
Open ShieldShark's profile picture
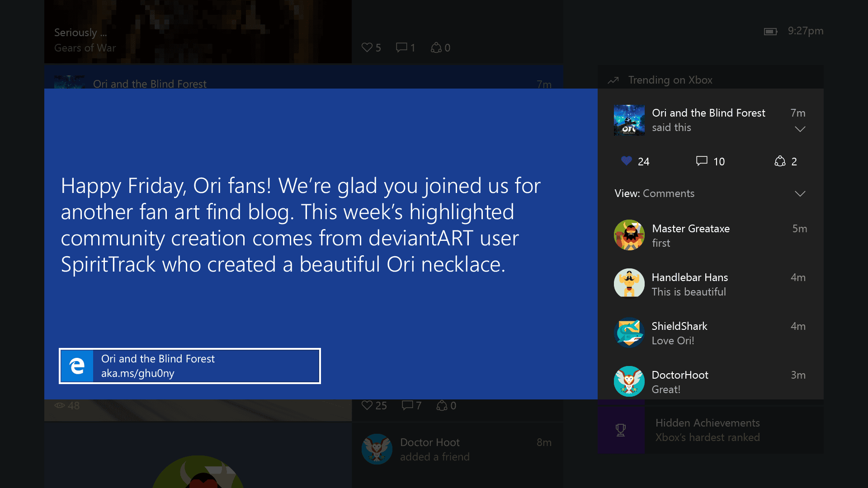pyautogui.click(x=629, y=333)
